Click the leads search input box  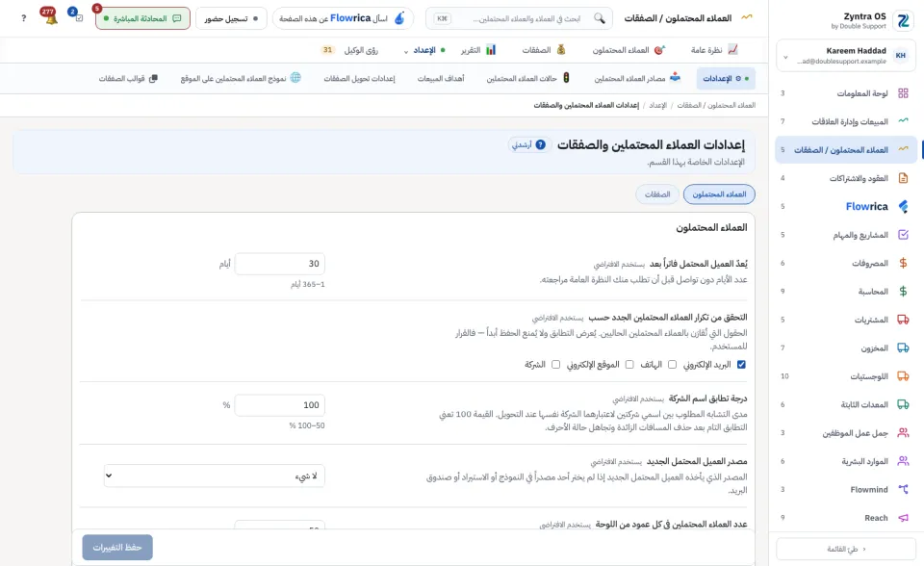coord(519,18)
